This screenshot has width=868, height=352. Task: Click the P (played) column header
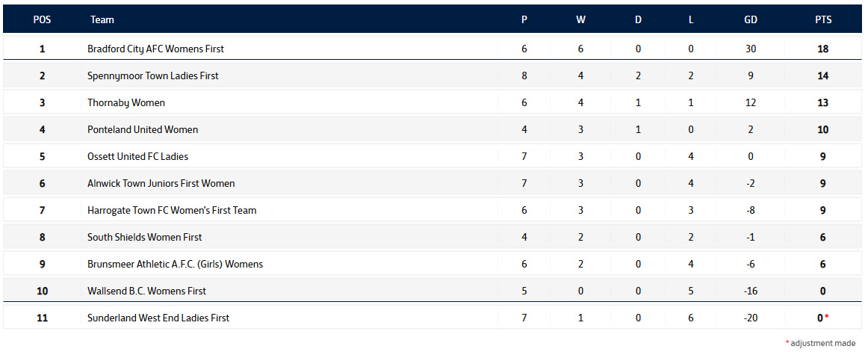tap(524, 20)
